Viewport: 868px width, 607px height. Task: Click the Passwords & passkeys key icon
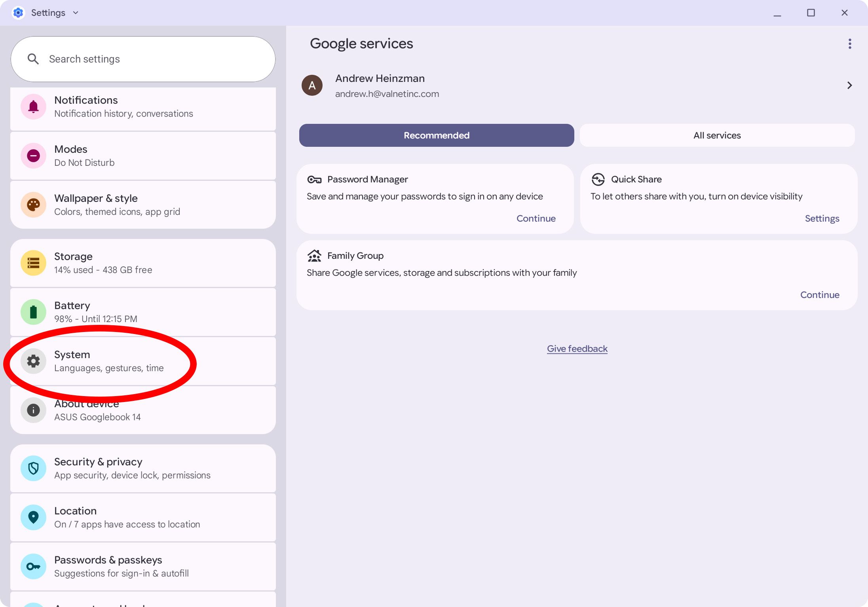(33, 567)
